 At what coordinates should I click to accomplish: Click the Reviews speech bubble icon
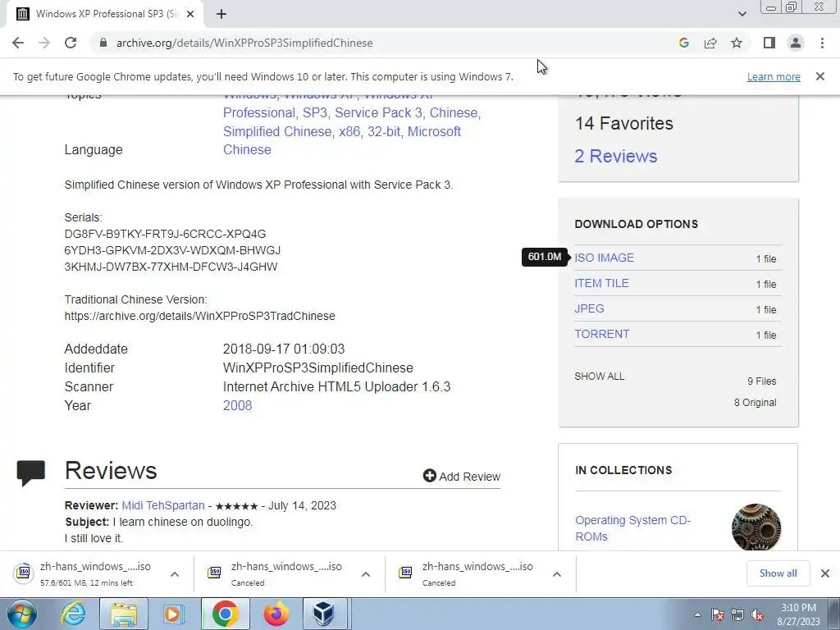31,472
